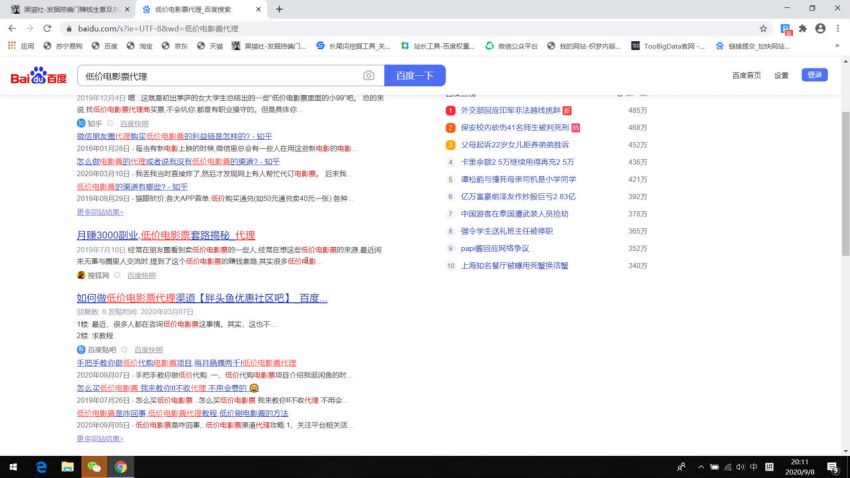This screenshot has width=850, height=478.
Task: Open the 京东 bookmark
Action: click(175, 46)
